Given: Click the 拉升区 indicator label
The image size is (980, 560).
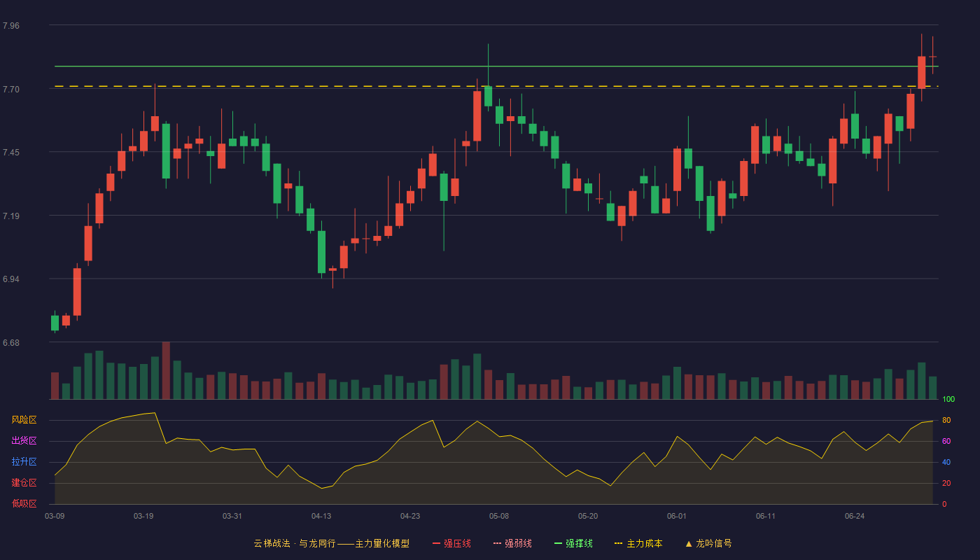Looking at the screenshot, I should click(24, 462).
